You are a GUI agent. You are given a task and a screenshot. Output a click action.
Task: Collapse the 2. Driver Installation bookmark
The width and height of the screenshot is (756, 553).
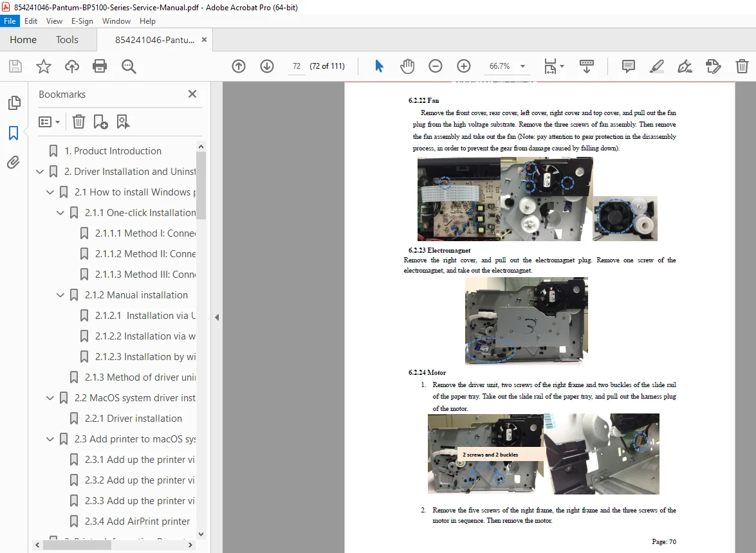tap(40, 172)
